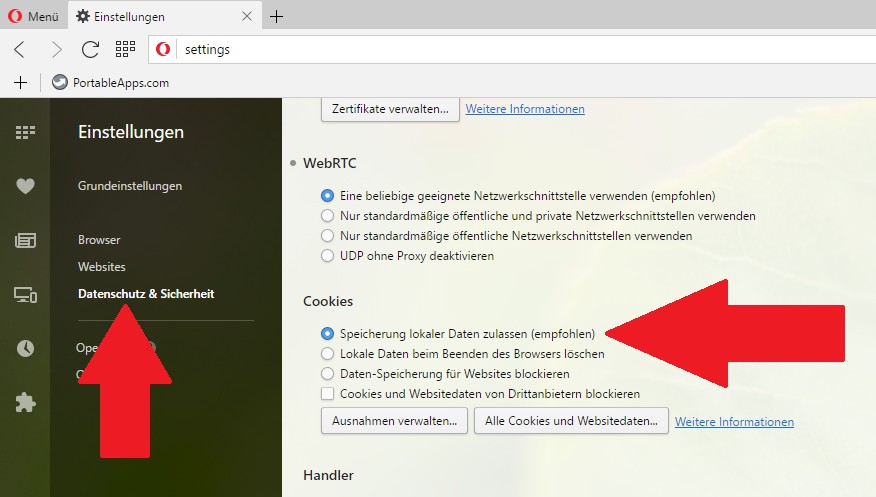This screenshot has width=876, height=497.
Task: Open the 'Grundeinstellungen' settings section
Action: 130,186
